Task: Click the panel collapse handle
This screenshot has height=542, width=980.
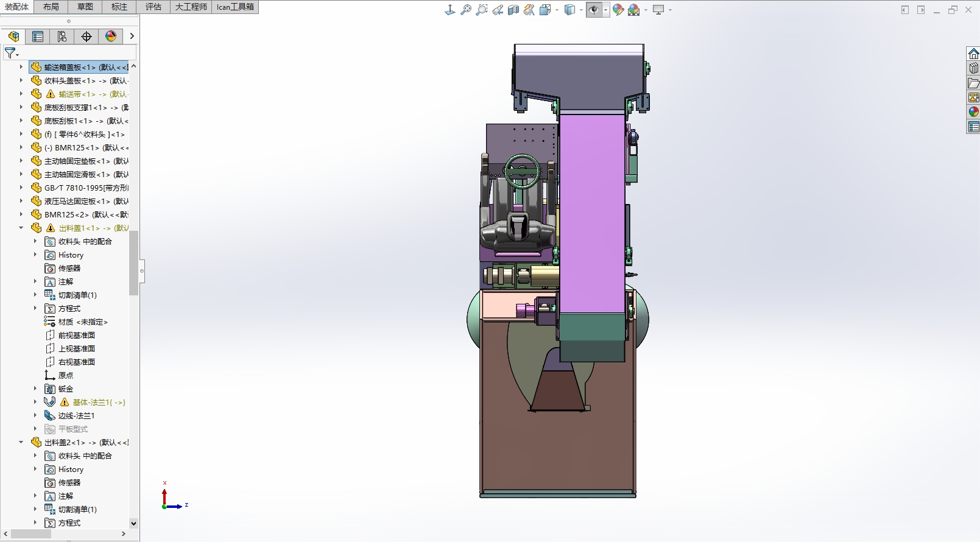Action: tap(142, 271)
